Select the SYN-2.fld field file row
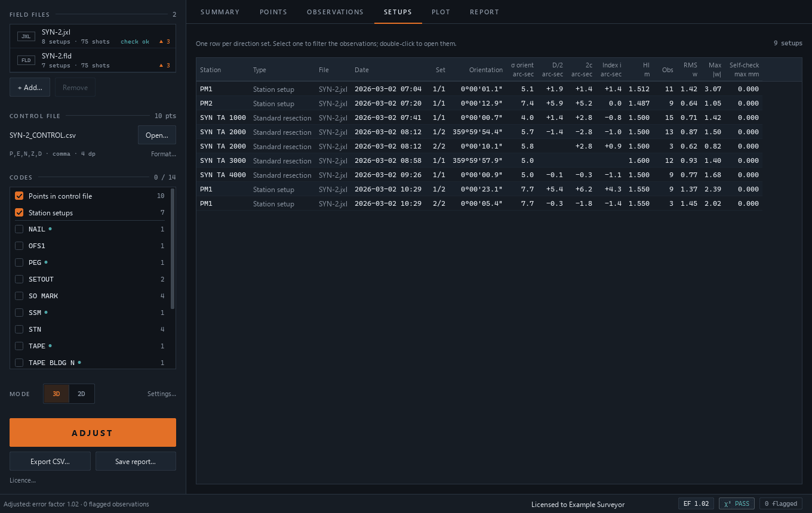Screen dimensions: 812x513 pos(93,60)
